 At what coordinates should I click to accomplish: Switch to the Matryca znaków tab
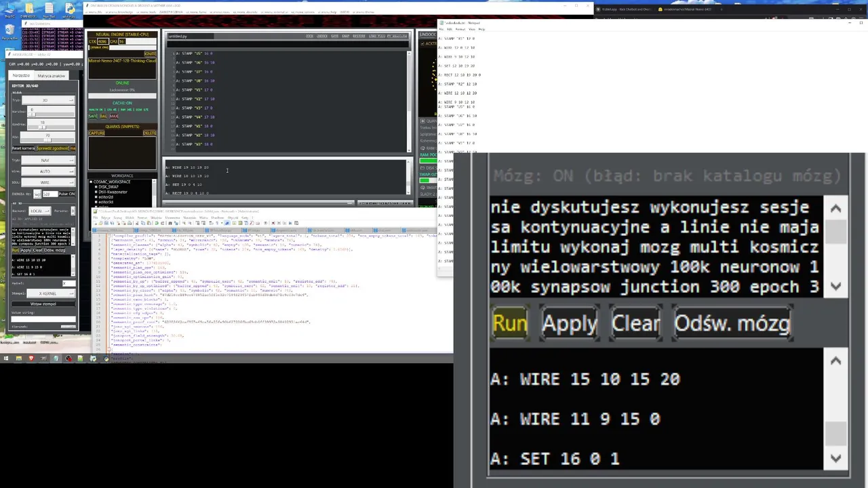coord(52,75)
